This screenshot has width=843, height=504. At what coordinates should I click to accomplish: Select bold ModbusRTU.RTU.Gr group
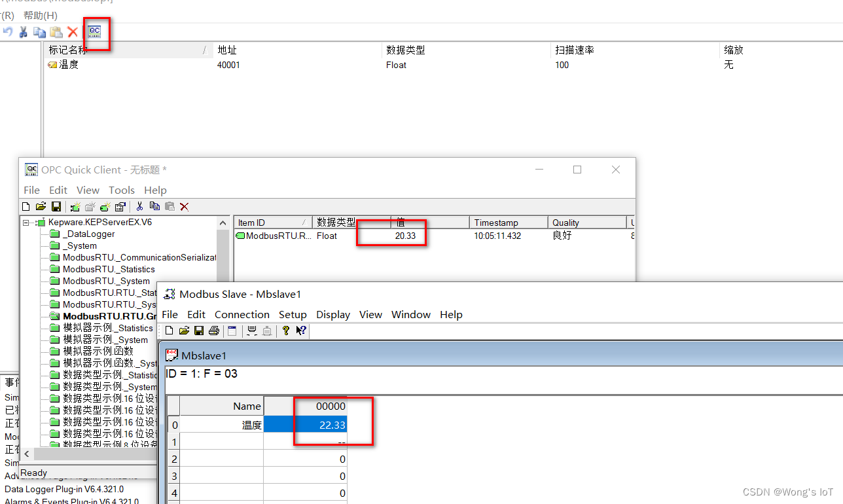[x=110, y=316]
